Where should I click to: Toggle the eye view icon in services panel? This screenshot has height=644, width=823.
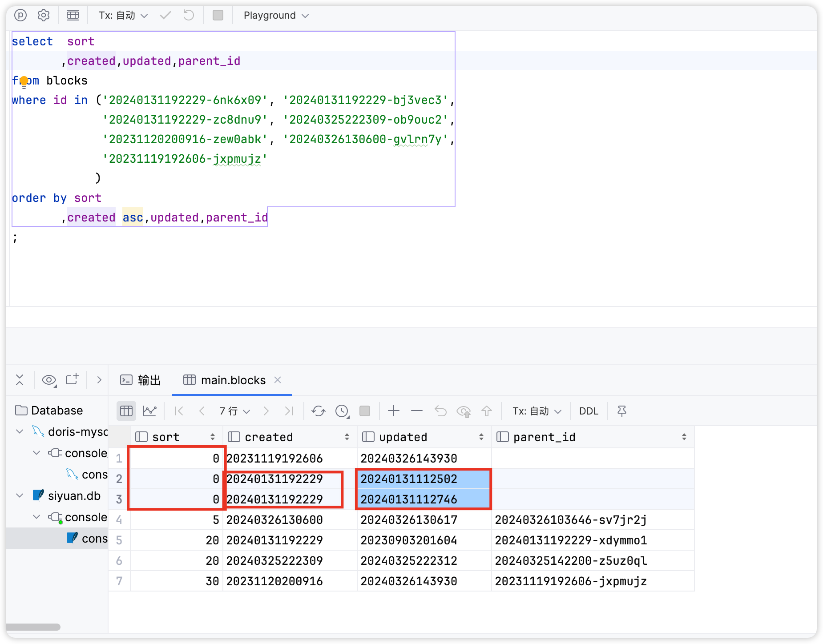(x=49, y=380)
